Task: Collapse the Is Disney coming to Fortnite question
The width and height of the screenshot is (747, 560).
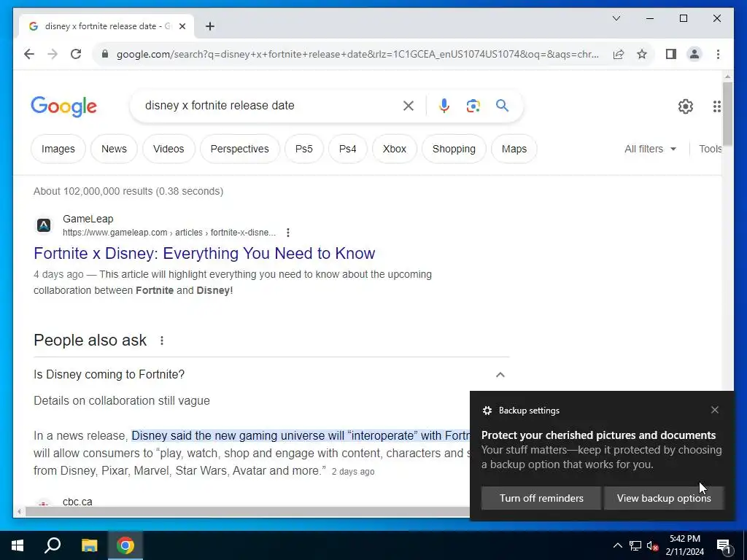Action: coord(500,375)
